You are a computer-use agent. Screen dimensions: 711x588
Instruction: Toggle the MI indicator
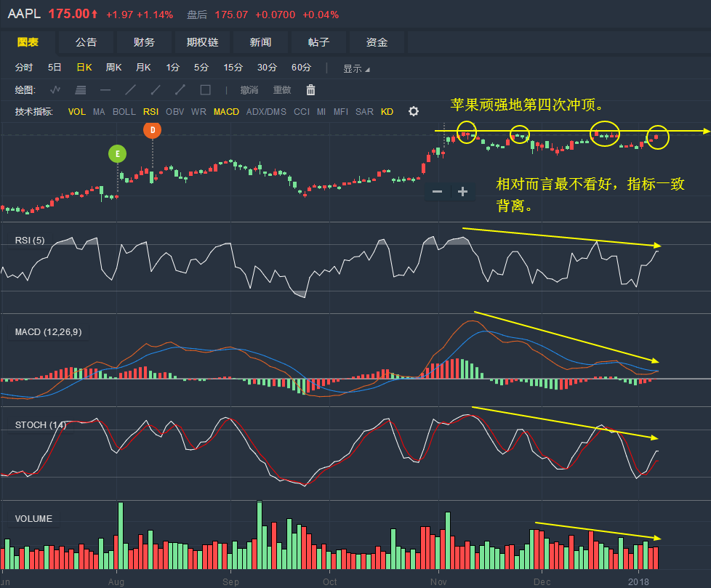click(321, 111)
